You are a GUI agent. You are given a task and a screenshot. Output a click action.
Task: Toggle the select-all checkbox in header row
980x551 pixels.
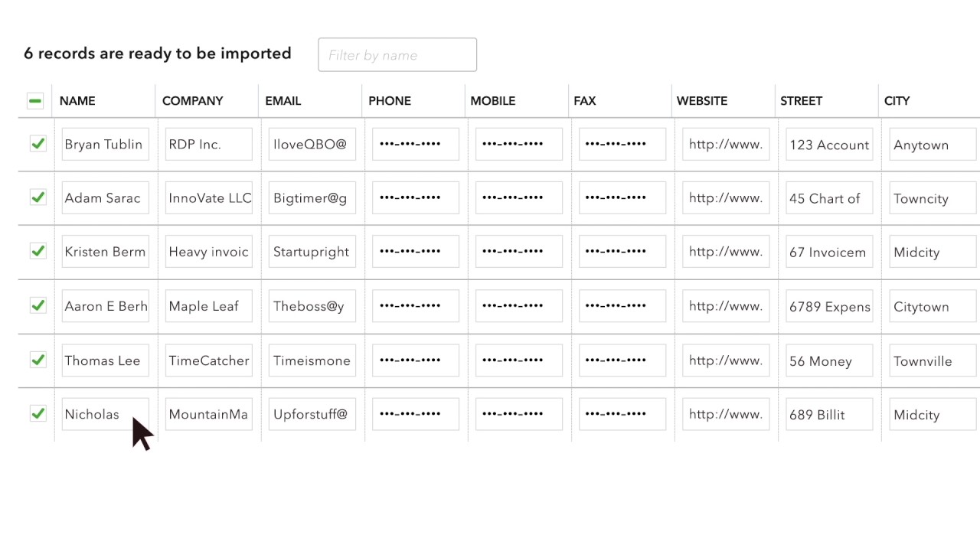pos(35,101)
